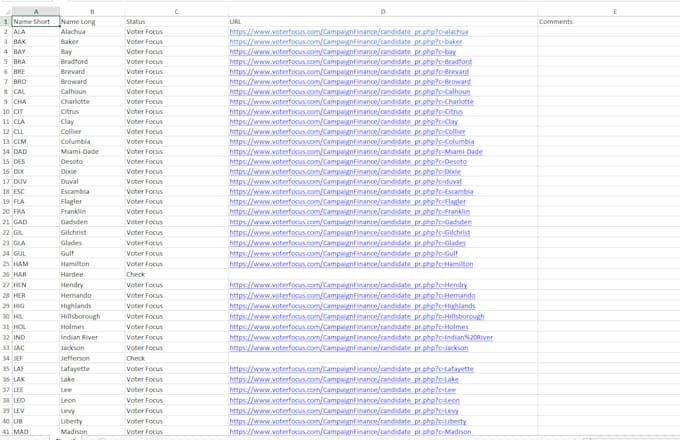
Task: Select column E header
Action: point(609,12)
